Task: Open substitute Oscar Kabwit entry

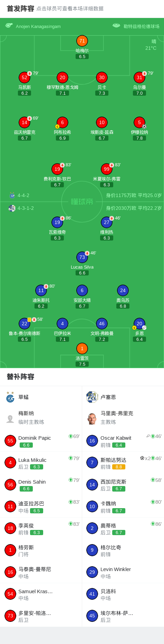Action: tap(123, 441)
